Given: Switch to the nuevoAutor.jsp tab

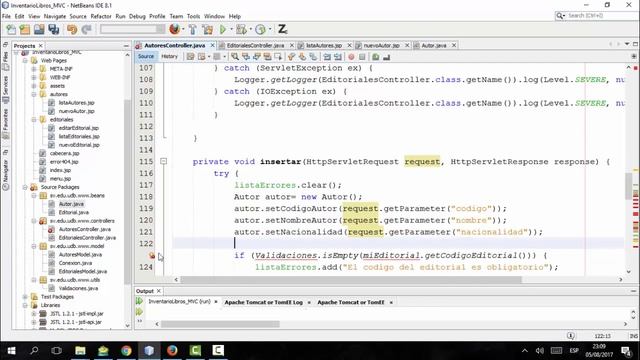Looking at the screenshot, I should point(381,45).
